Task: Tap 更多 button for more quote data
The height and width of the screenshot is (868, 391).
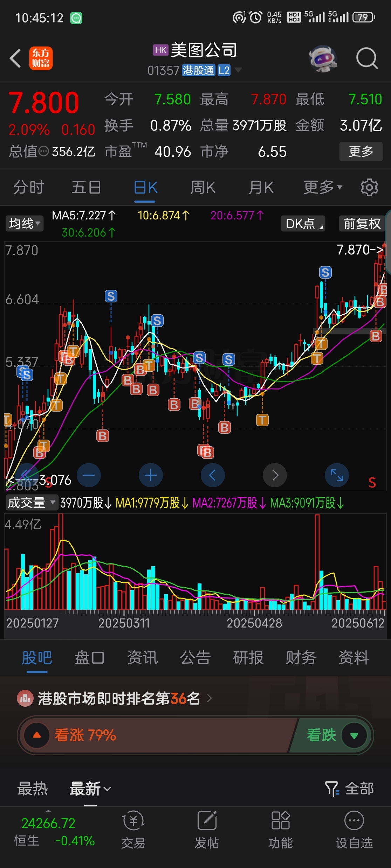Action: pyautogui.click(x=361, y=152)
